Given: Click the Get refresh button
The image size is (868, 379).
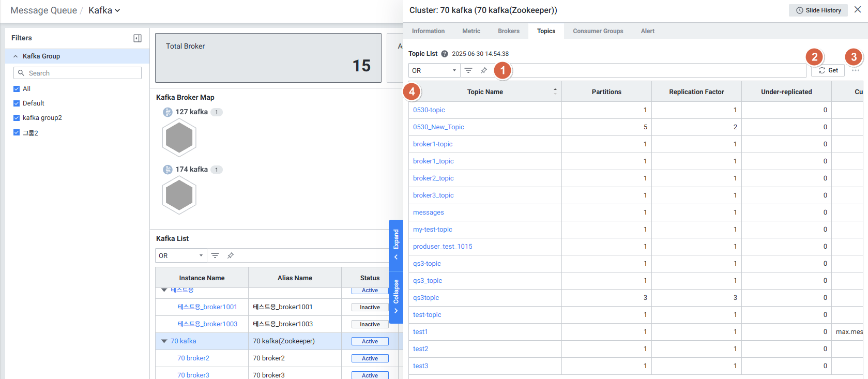Looking at the screenshot, I should (x=828, y=70).
